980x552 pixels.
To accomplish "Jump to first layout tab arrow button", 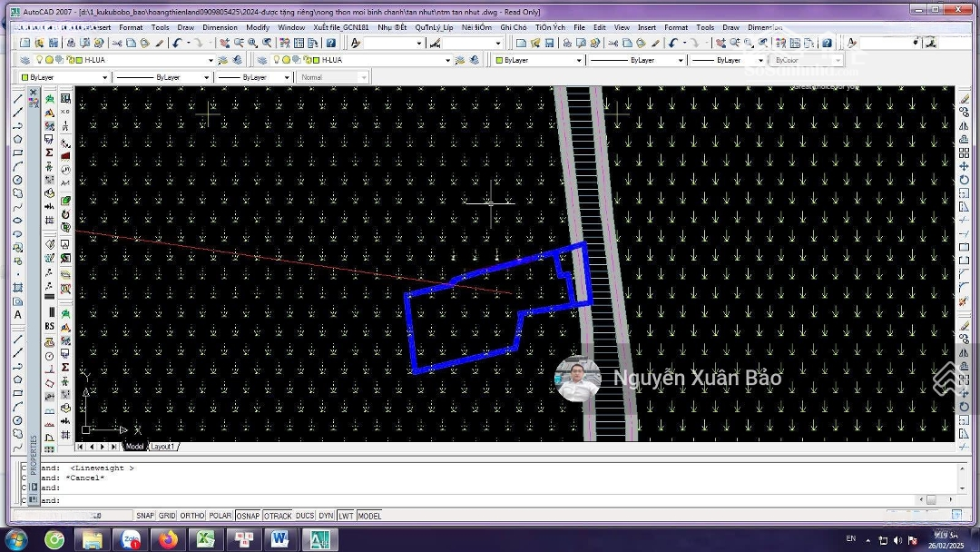I will tap(80, 447).
